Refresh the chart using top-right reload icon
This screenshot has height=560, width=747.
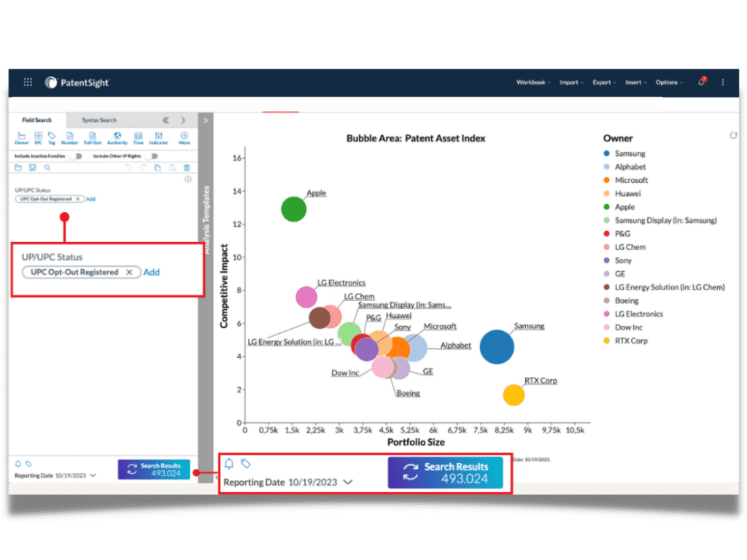click(733, 136)
